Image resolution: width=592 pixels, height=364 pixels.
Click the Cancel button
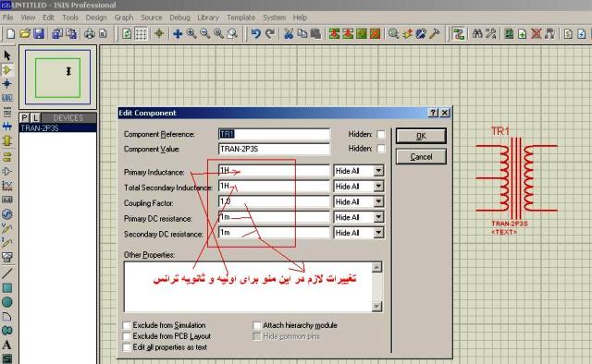421,156
